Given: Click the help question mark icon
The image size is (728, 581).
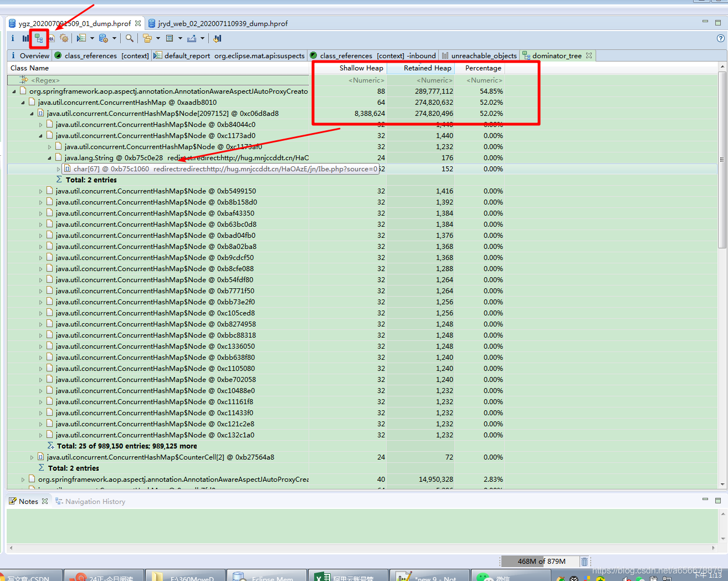Looking at the screenshot, I should [720, 38].
